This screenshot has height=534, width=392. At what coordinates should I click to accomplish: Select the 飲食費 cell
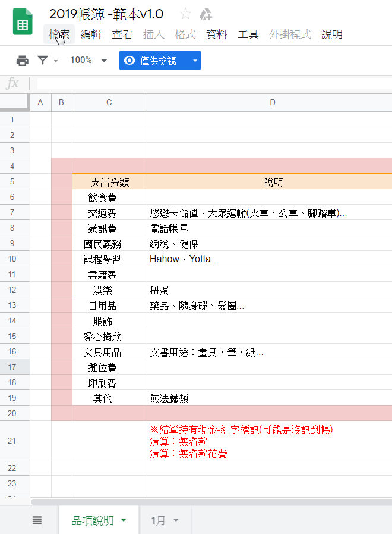pyautogui.click(x=109, y=197)
